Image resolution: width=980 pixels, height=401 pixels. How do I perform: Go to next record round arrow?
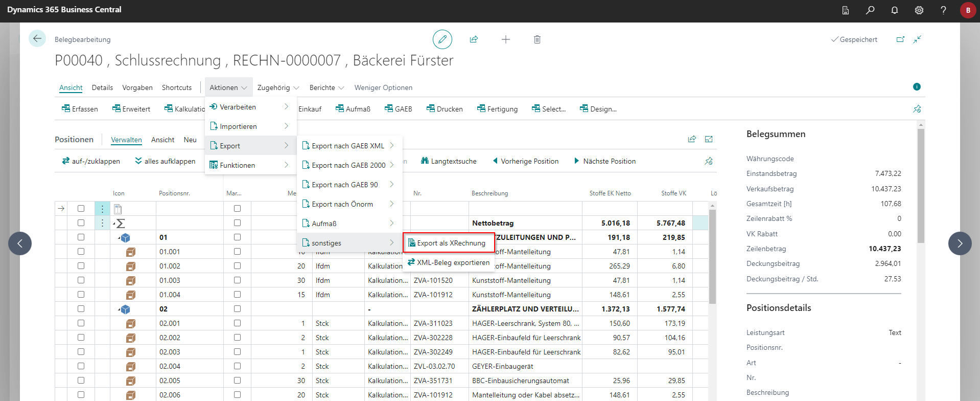pyautogui.click(x=960, y=243)
